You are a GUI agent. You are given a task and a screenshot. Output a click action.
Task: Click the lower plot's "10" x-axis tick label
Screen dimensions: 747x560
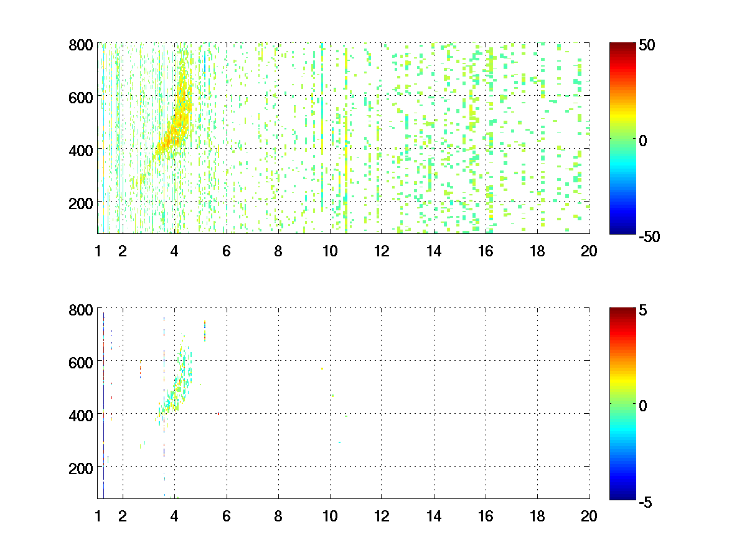330,516
